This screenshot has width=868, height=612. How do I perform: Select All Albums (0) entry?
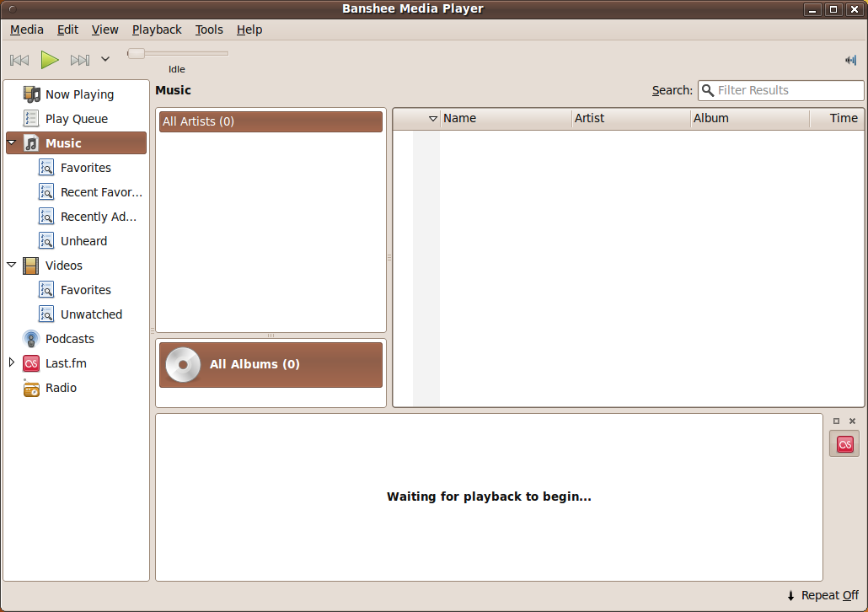271,364
